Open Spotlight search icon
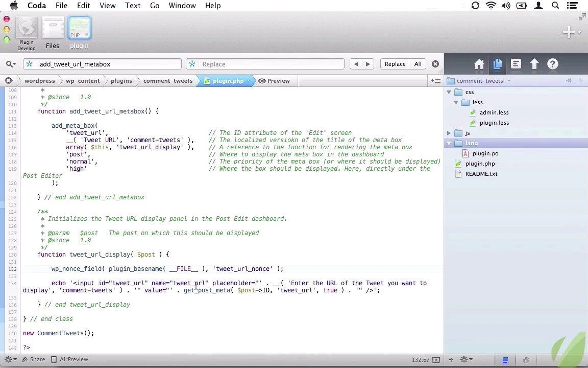 click(555, 6)
